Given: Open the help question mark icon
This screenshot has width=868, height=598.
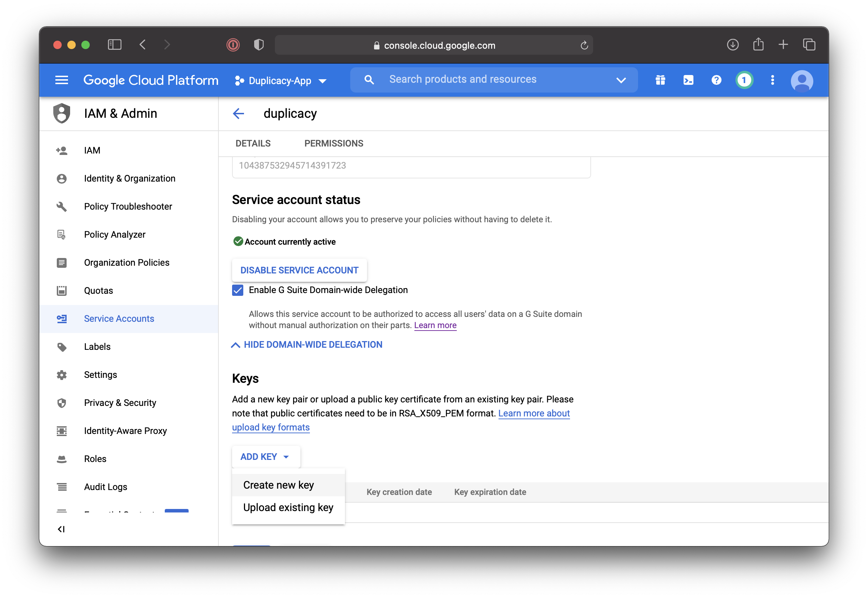Looking at the screenshot, I should 716,80.
